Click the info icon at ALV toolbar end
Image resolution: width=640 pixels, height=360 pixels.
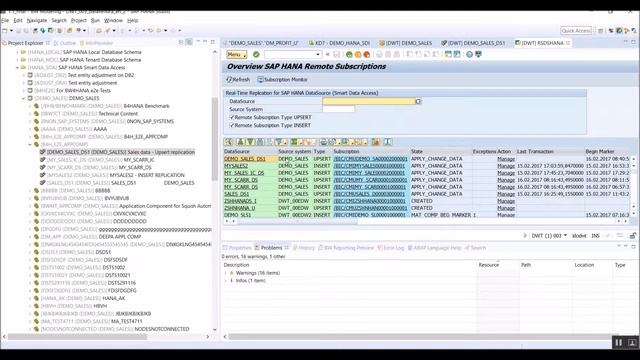[387, 142]
